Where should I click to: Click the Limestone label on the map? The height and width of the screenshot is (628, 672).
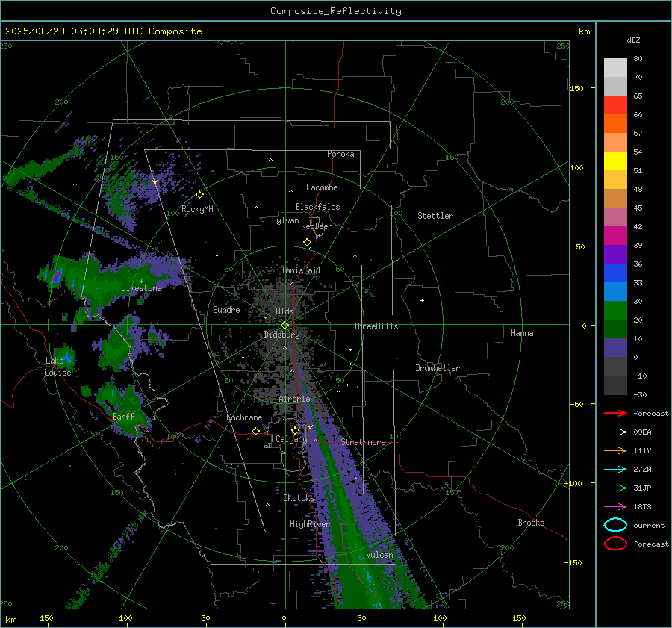[141, 288]
